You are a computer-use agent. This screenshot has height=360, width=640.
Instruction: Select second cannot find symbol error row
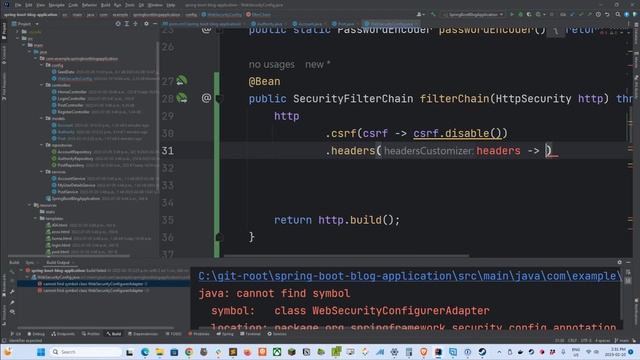[x=93, y=291]
